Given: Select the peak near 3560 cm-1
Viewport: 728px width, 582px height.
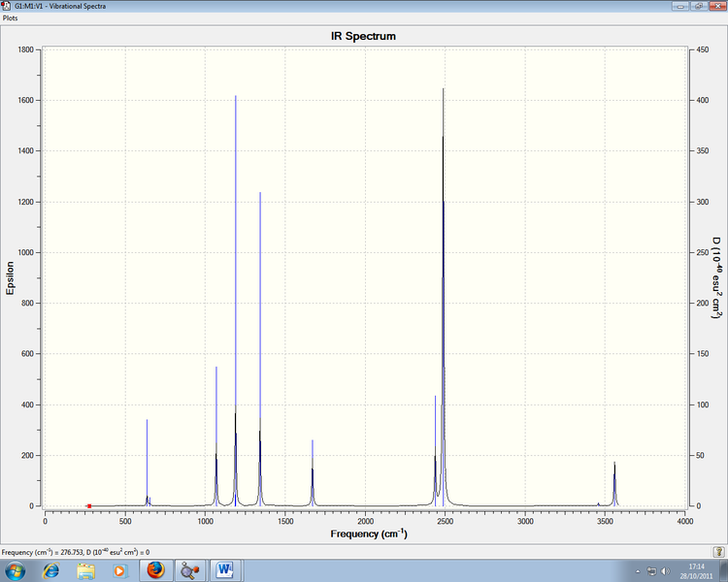Looking at the screenshot, I should 614,484.
